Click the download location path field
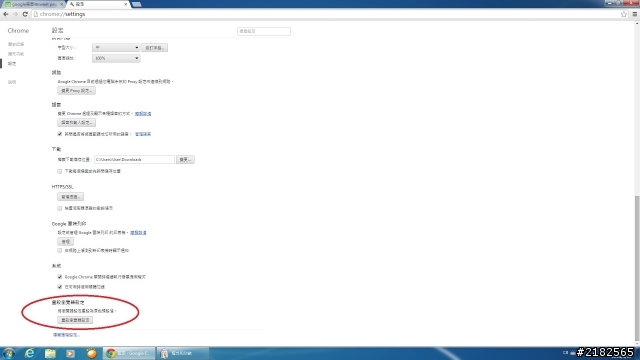Image resolution: width=640 pixels, height=360 pixels. point(134,160)
